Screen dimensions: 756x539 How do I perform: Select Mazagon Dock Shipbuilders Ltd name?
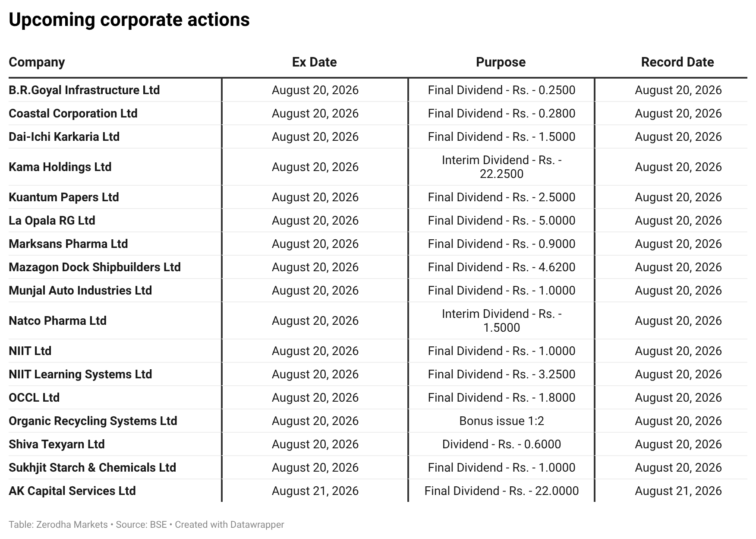point(94,267)
